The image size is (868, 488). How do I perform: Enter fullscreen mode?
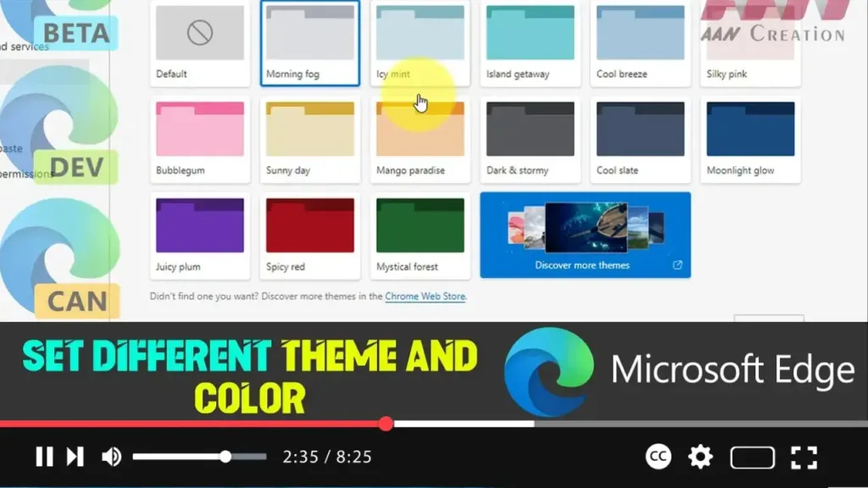tap(804, 457)
